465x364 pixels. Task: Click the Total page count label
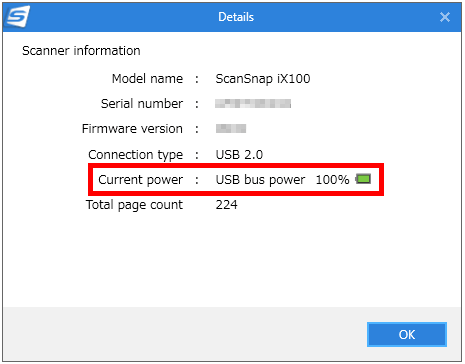(134, 205)
